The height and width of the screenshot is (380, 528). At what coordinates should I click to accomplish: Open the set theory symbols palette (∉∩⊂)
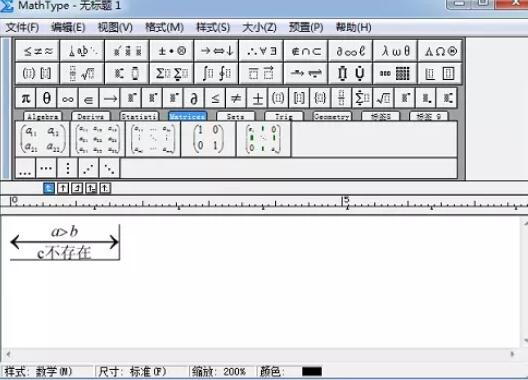pyautogui.click(x=306, y=51)
